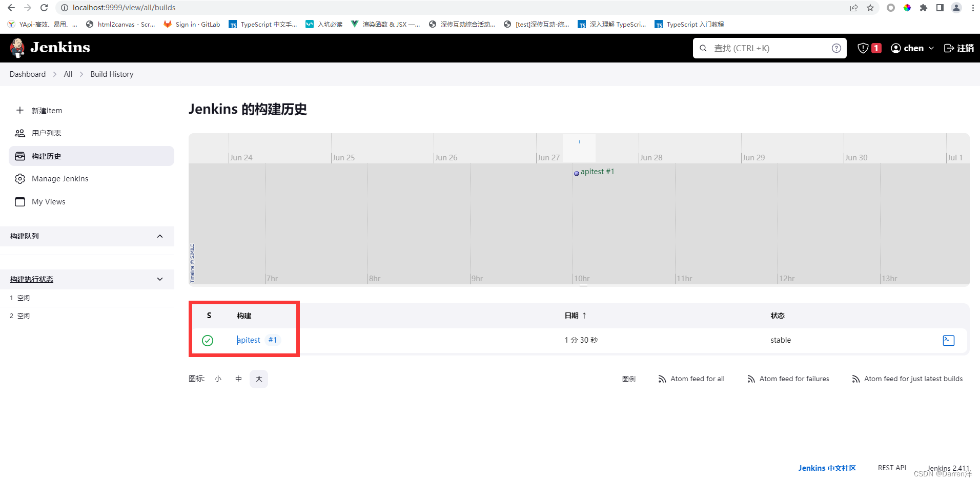Open Atom feed for all
This screenshot has height=482, width=980.
point(691,379)
